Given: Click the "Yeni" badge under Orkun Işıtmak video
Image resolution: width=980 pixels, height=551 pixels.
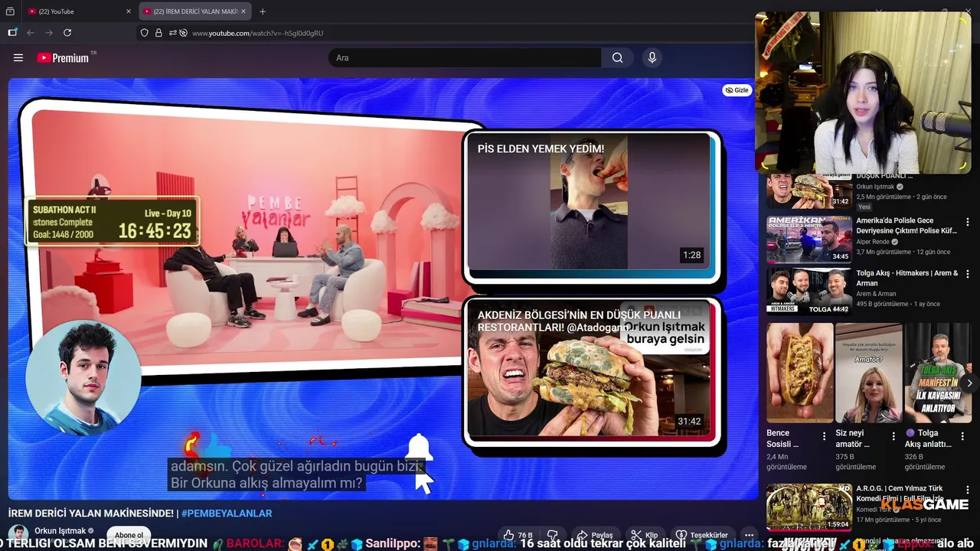Looking at the screenshot, I should click(x=864, y=207).
